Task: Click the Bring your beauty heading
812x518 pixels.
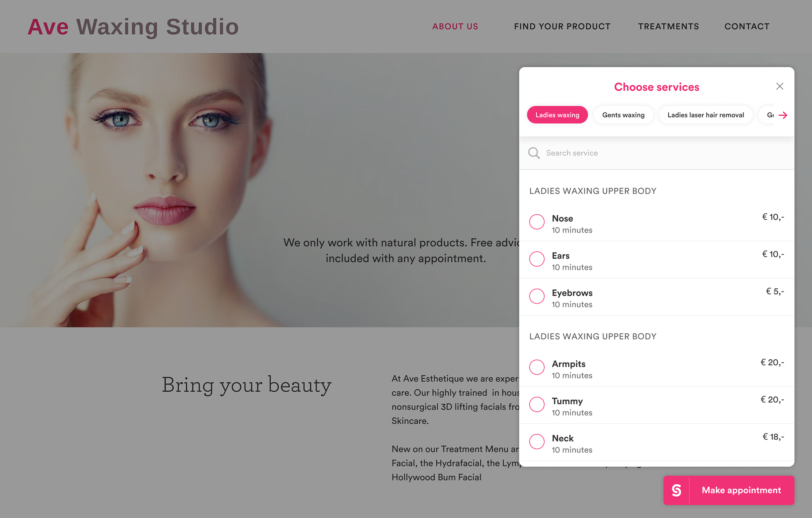Action: click(247, 385)
